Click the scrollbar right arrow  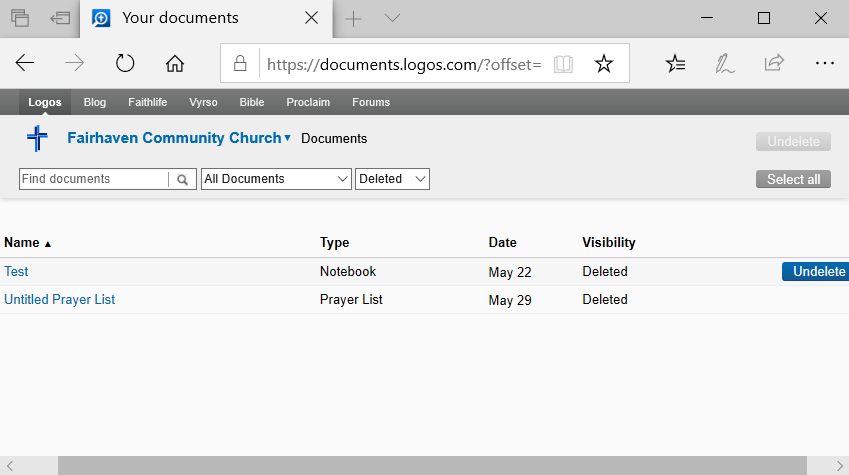point(839,465)
